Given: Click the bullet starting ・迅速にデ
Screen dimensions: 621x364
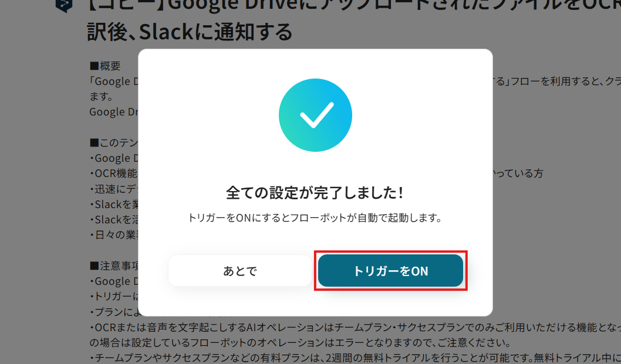Looking at the screenshot, I should [x=114, y=189].
